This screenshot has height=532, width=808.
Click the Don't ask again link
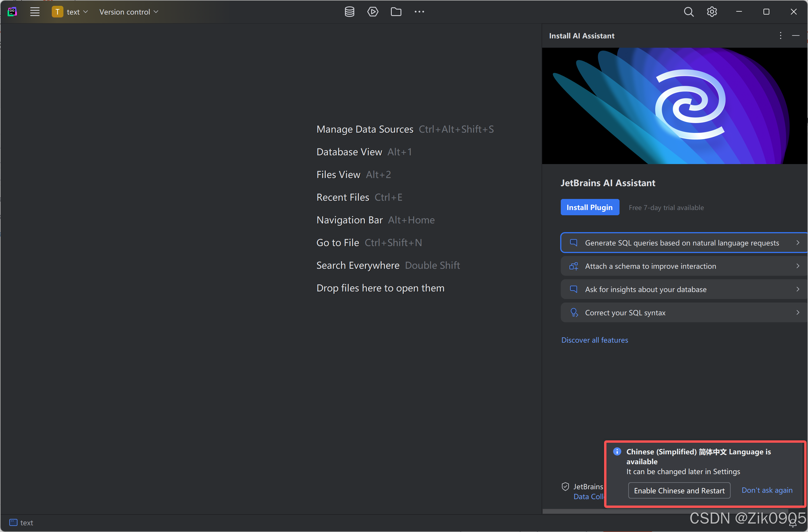point(767,490)
